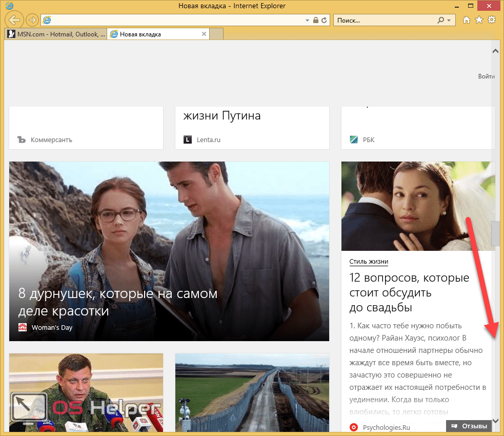Open the Стиль жизни category link
The image size is (504, 436).
point(369,261)
